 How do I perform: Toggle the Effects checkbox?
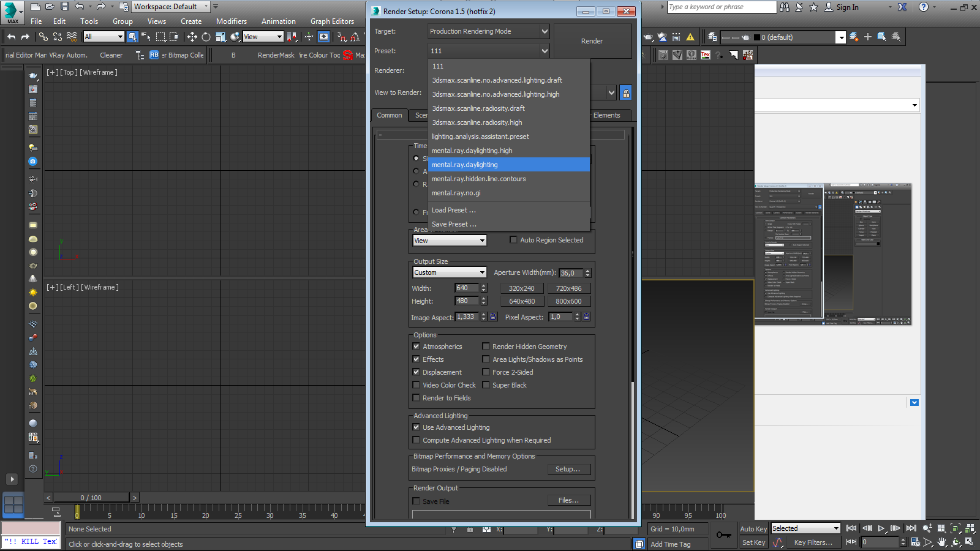pos(417,359)
